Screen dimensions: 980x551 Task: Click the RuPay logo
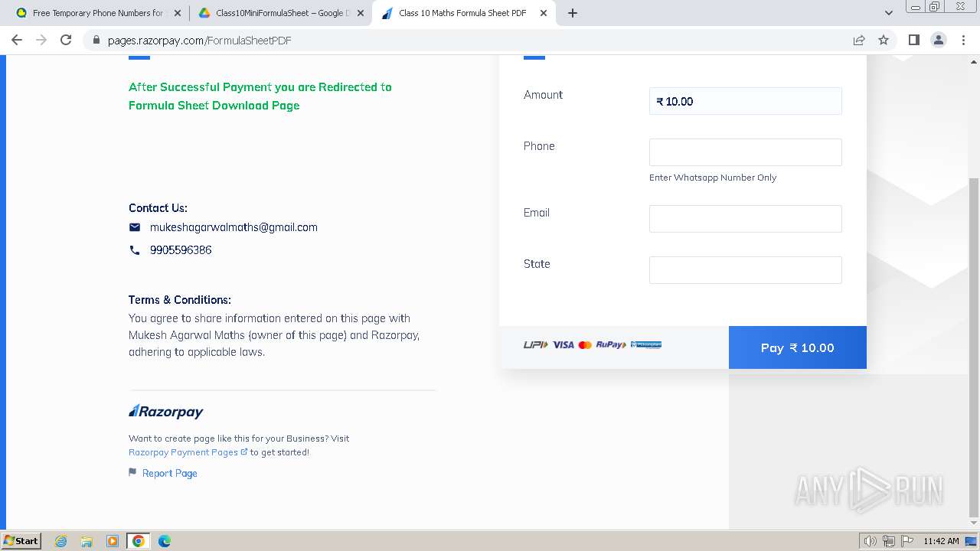click(611, 345)
